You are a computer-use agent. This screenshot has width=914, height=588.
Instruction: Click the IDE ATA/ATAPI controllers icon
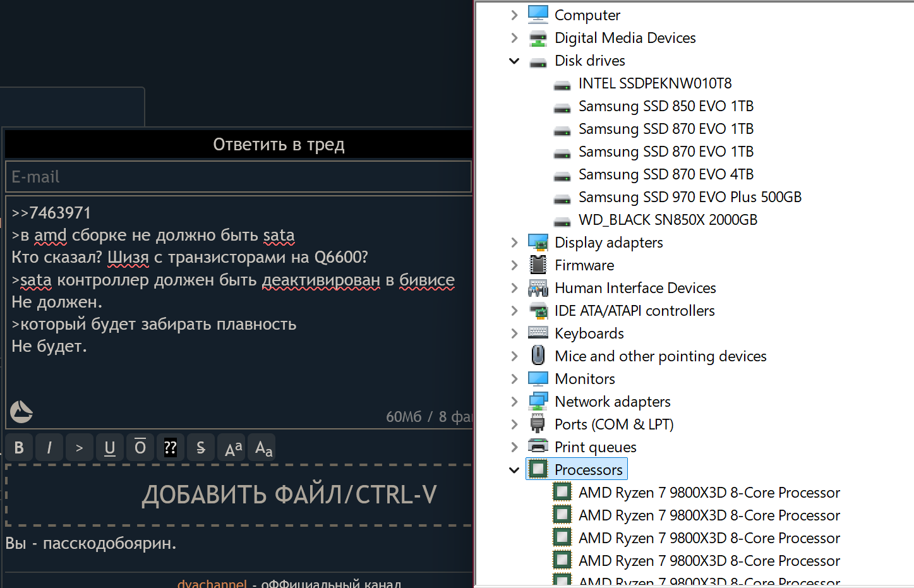coord(538,311)
